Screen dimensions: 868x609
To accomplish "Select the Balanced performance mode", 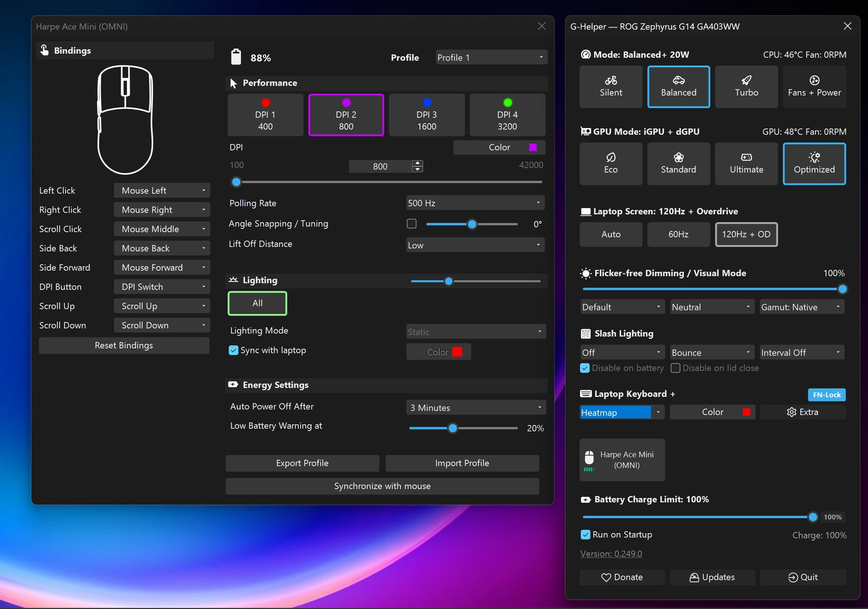I will 679,87.
